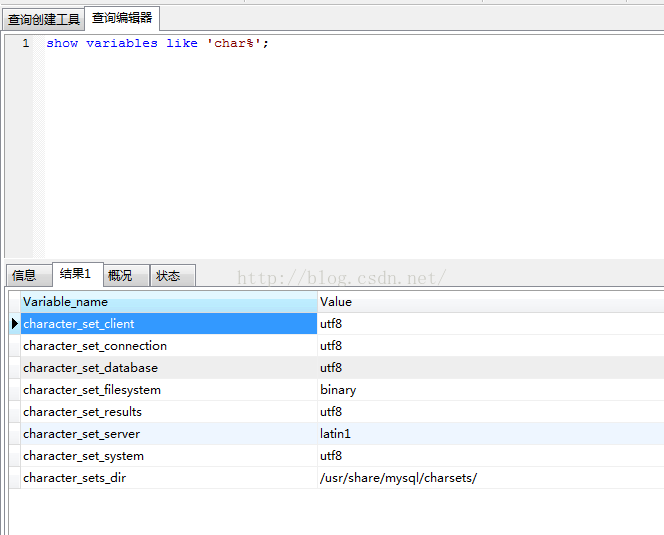The image size is (664, 535).
Task: Select the character_sets_dir cell
Action: 169,478
